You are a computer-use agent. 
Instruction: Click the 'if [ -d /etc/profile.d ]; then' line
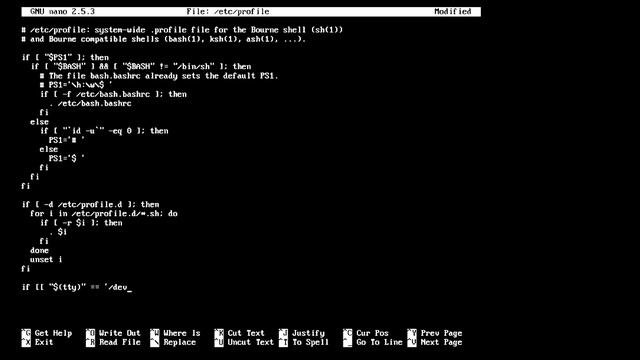coord(90,204)
